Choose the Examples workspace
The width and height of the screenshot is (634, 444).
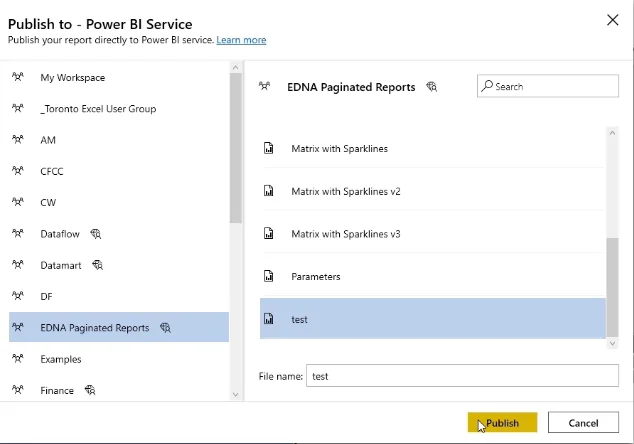119,359
